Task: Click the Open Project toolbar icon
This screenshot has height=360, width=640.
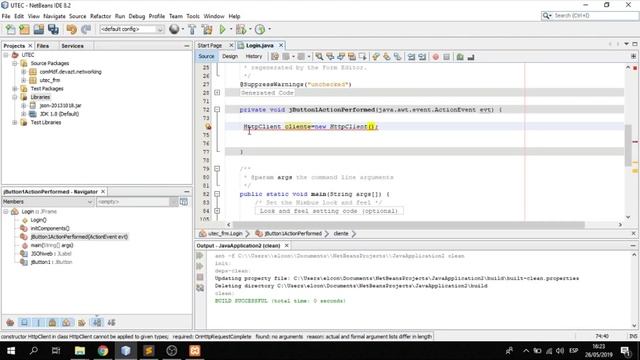Action: 39,29
